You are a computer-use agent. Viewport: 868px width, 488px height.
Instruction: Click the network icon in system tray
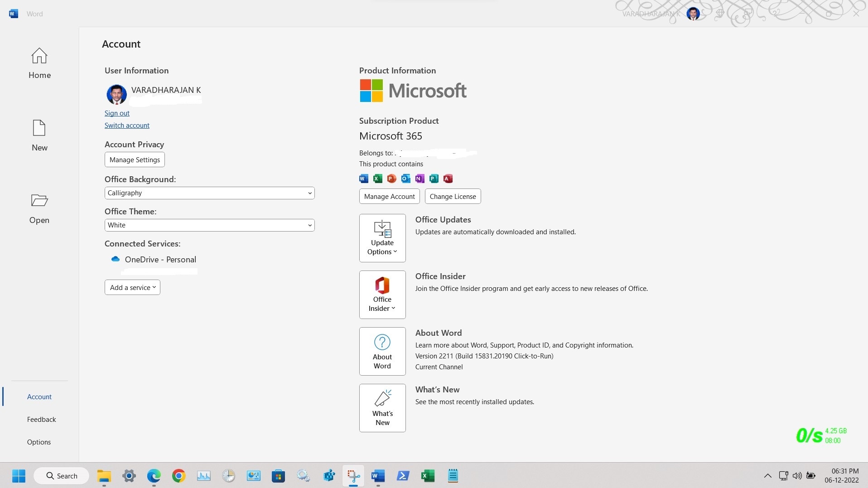(783, 476)
